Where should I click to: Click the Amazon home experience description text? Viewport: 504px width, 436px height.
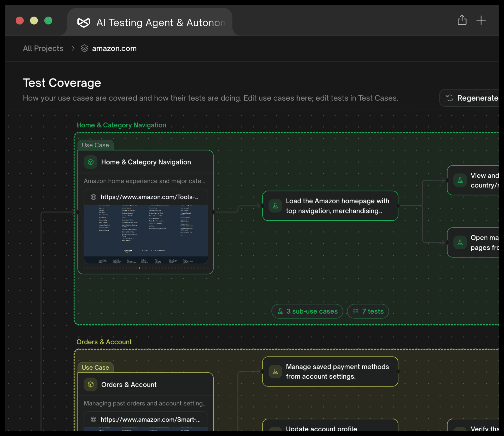click(144, 181)
